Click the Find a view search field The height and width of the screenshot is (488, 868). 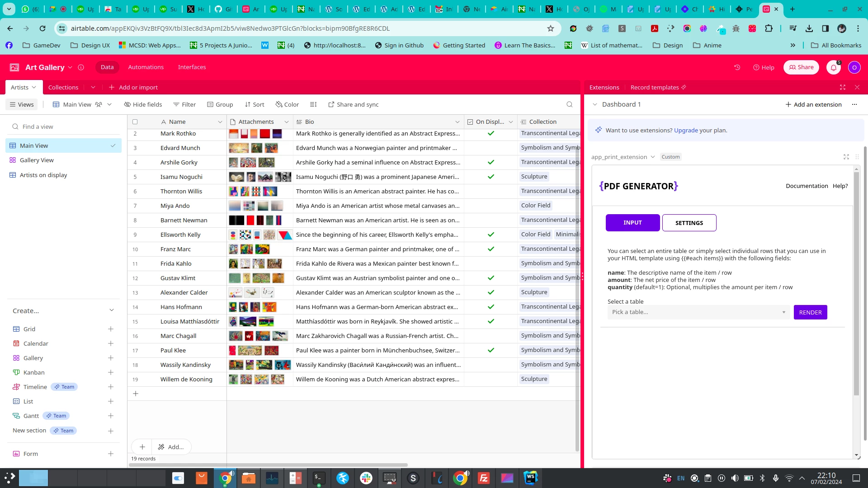[x=63, y=127]
